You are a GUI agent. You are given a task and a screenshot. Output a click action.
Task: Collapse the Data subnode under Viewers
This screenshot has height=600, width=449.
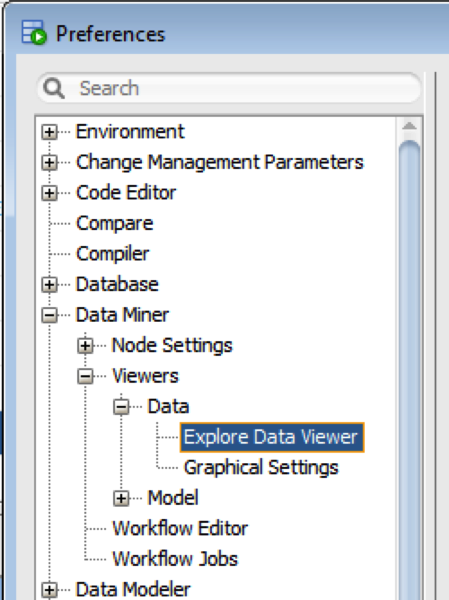tap(121, 407)
